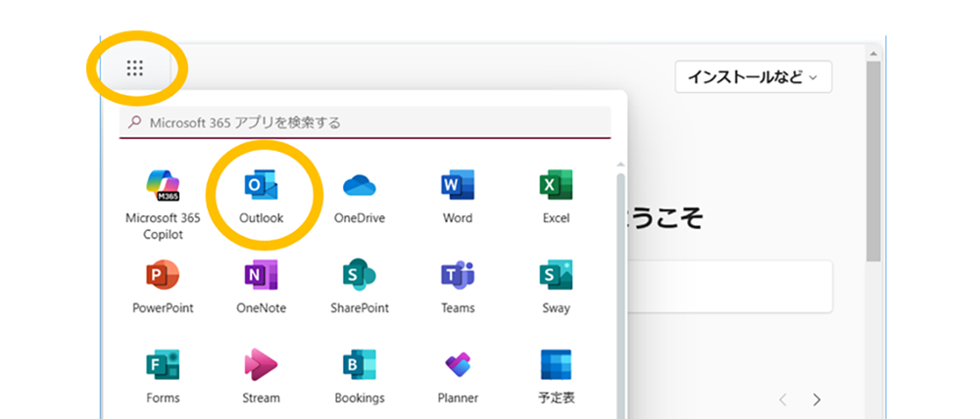The width and height of the screenshot is (980, 419).
Task: Launch Stream video app
Action: (x=261, y=366)
